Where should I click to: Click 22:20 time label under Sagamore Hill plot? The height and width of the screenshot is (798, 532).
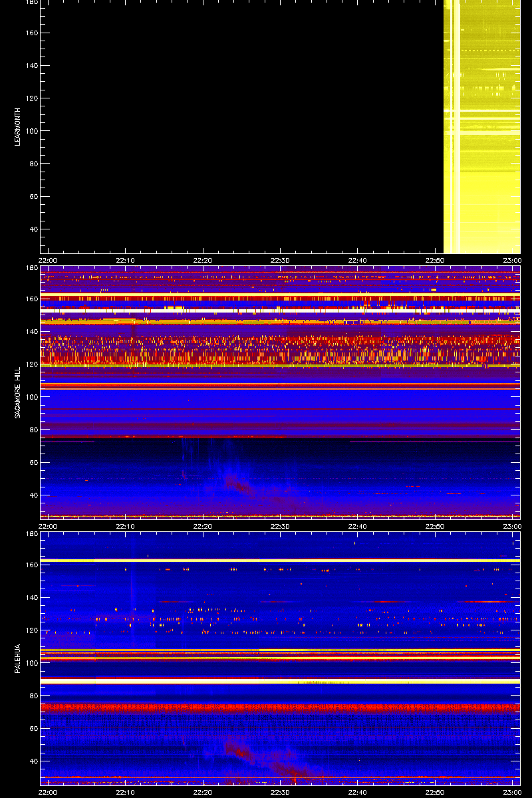pyautogui.click(x=203, y=526)
